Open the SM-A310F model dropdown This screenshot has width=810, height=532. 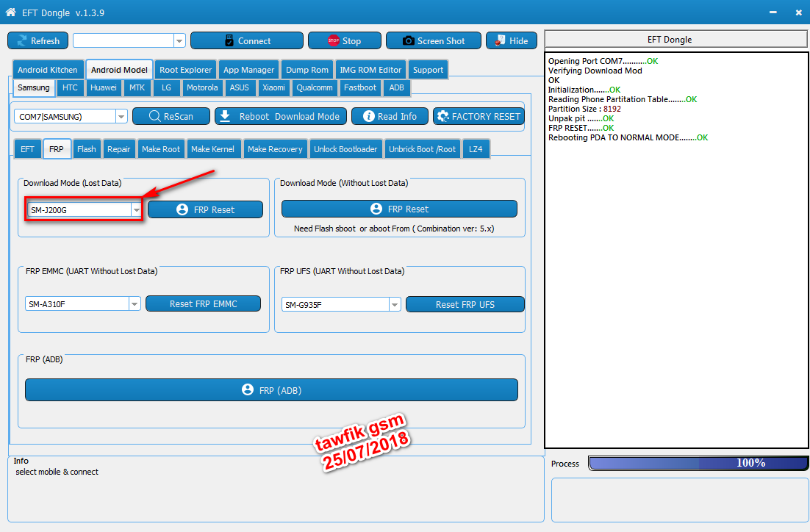click(135, 303)
